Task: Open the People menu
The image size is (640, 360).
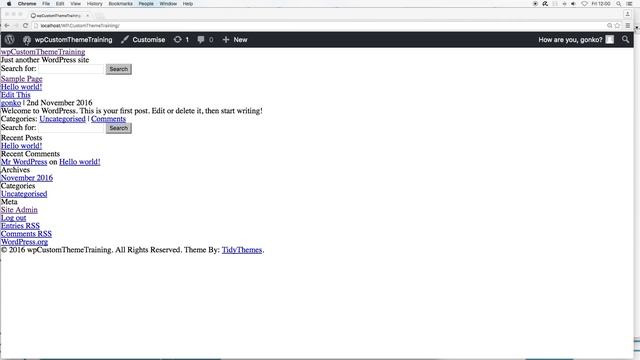Action: (146, 4)
